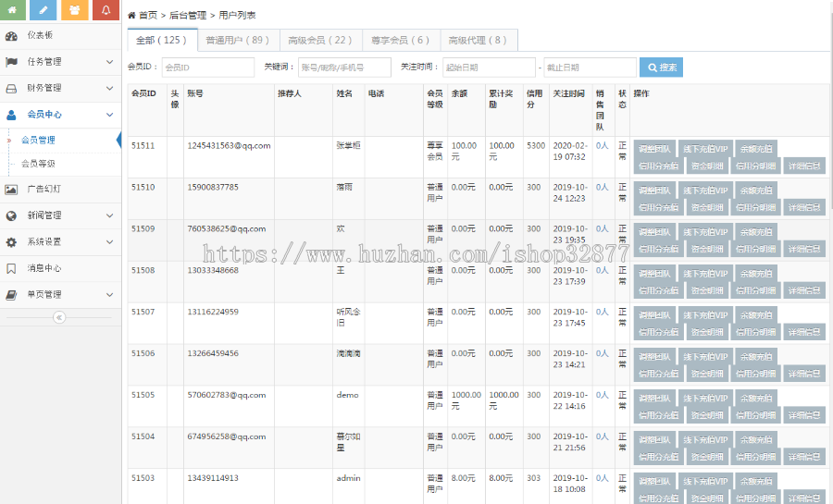
Task: Click member ID 51507
Action: pos(143,312)
